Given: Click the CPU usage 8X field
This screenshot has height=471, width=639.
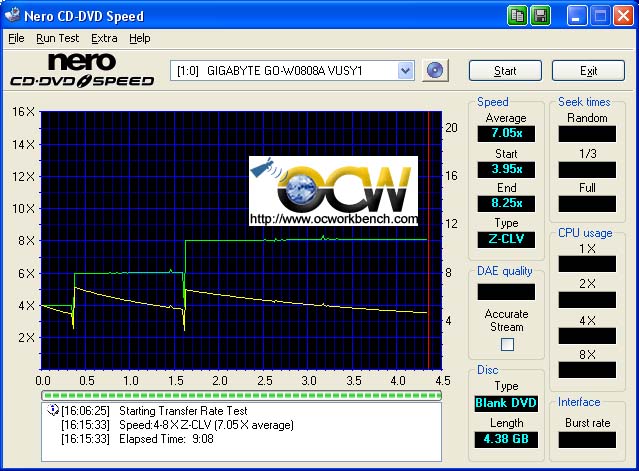Looking at the screenshot, I should (x=587, y=370).
